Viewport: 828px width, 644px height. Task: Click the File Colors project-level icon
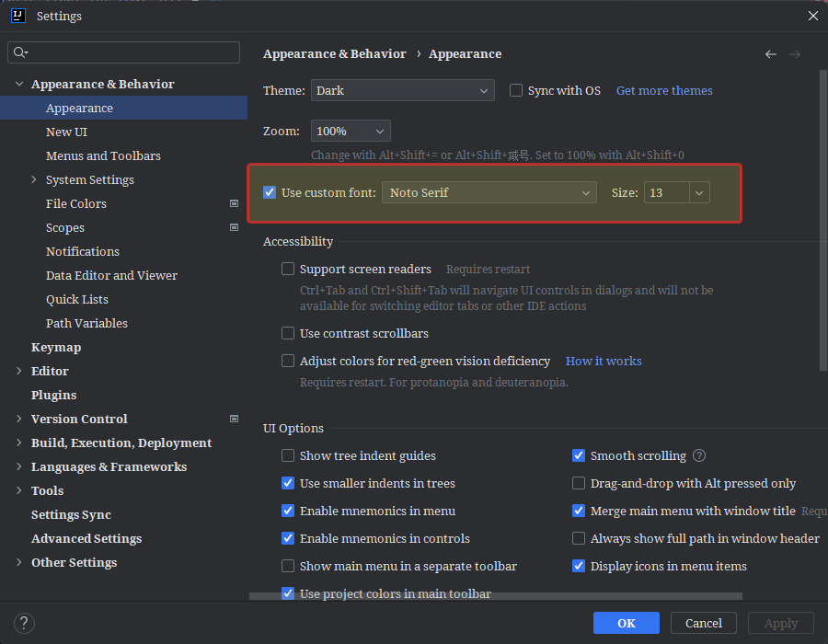tap(234, 203)
